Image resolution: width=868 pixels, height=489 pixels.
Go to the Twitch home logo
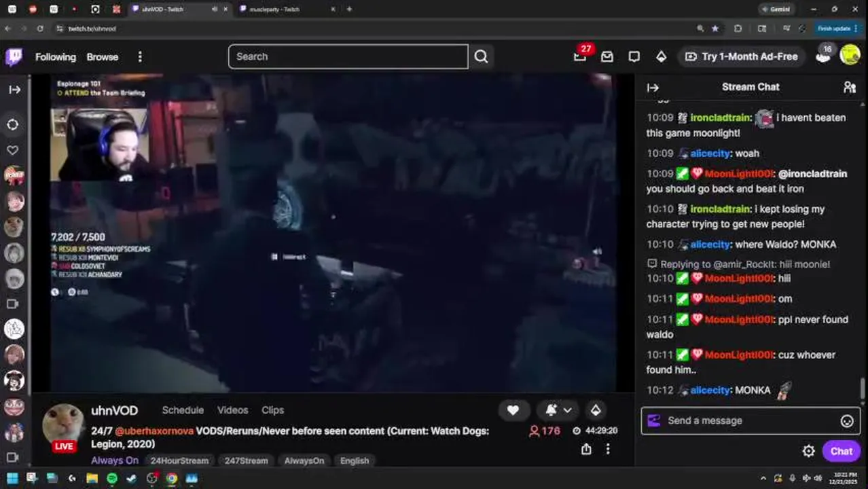coord(14,56)
